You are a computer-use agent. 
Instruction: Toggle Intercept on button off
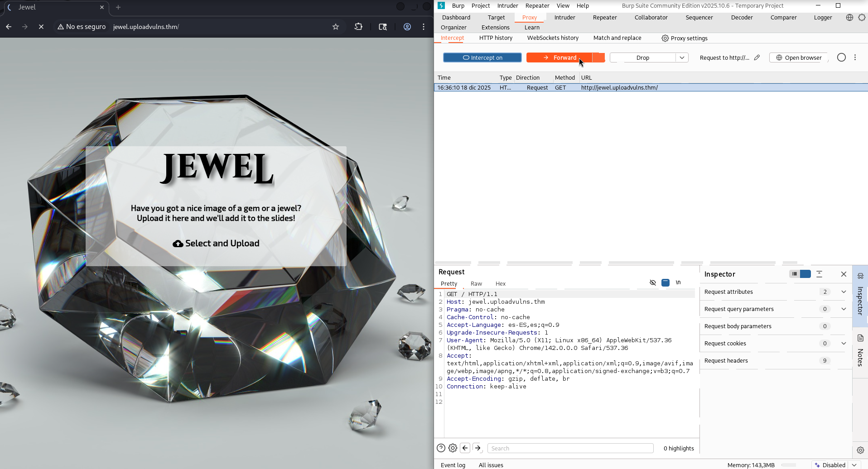482,57
